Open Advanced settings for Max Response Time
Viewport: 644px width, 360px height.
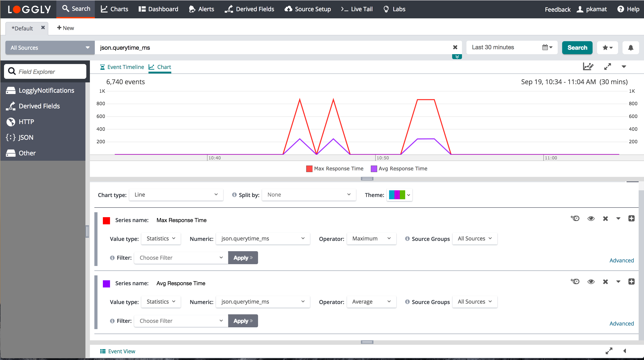pyautogui.click(x=621, y=260)
